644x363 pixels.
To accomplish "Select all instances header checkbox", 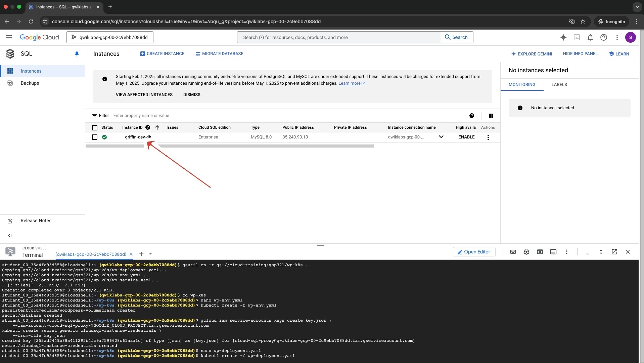I will 95,128.
